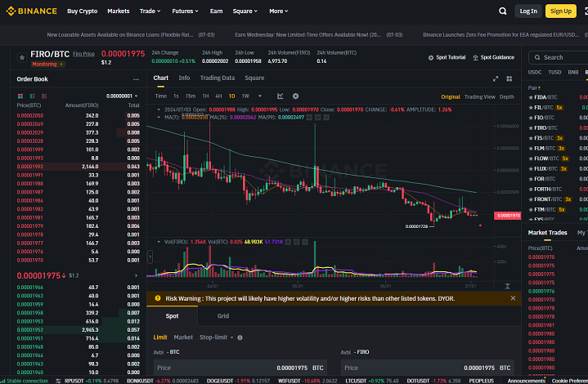Click the stop-limit info icon

coord(240,337)
